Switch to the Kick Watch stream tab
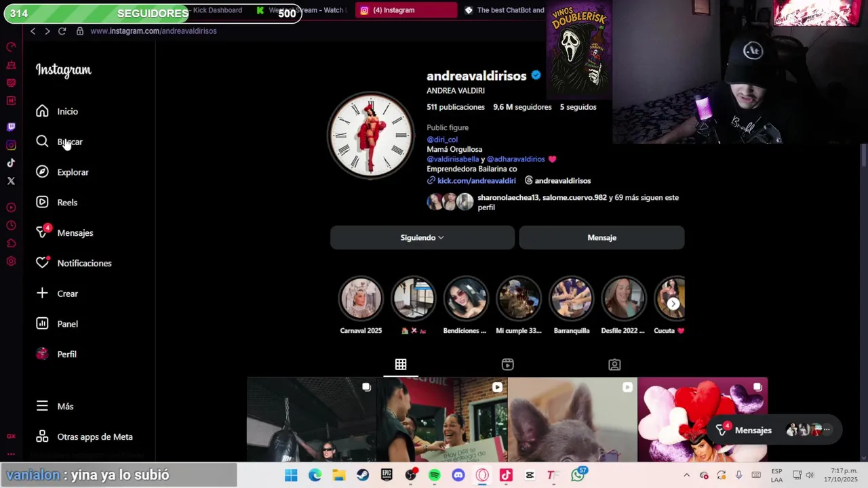 pos(302,10)
